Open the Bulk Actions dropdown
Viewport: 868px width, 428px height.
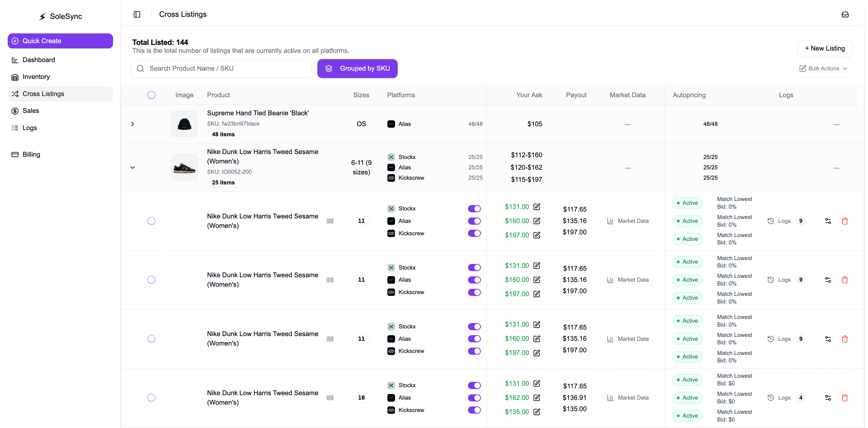pos(823,69)
